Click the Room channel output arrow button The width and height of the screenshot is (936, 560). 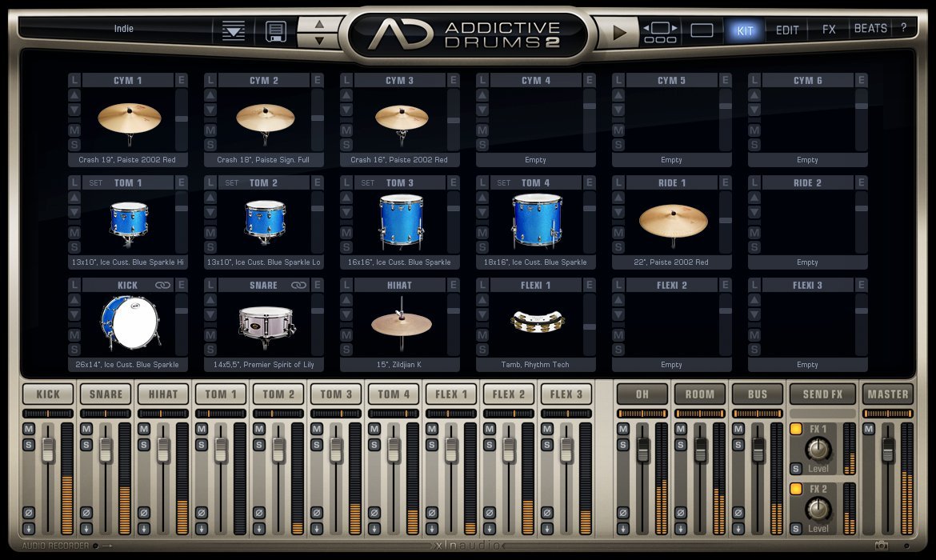681,529
